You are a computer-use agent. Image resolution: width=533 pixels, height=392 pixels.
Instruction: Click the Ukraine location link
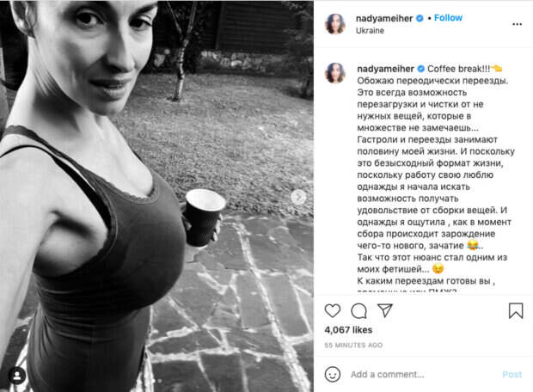tap(370, 31)
